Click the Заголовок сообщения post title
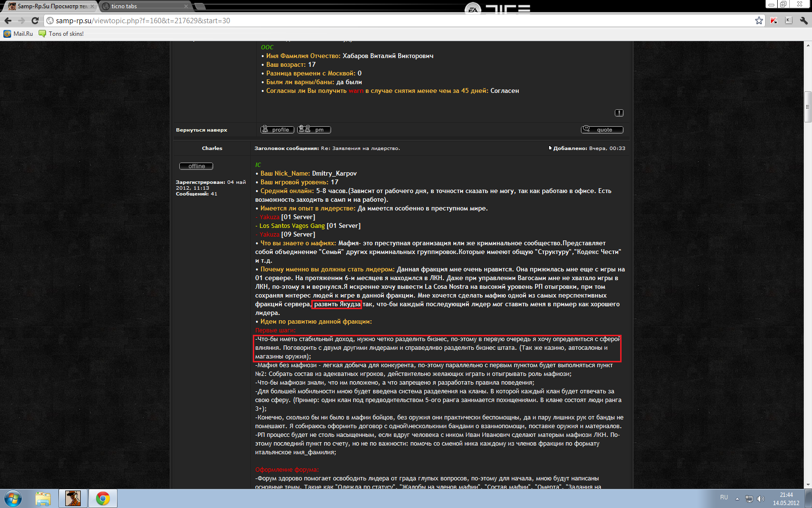 point(327,148)
